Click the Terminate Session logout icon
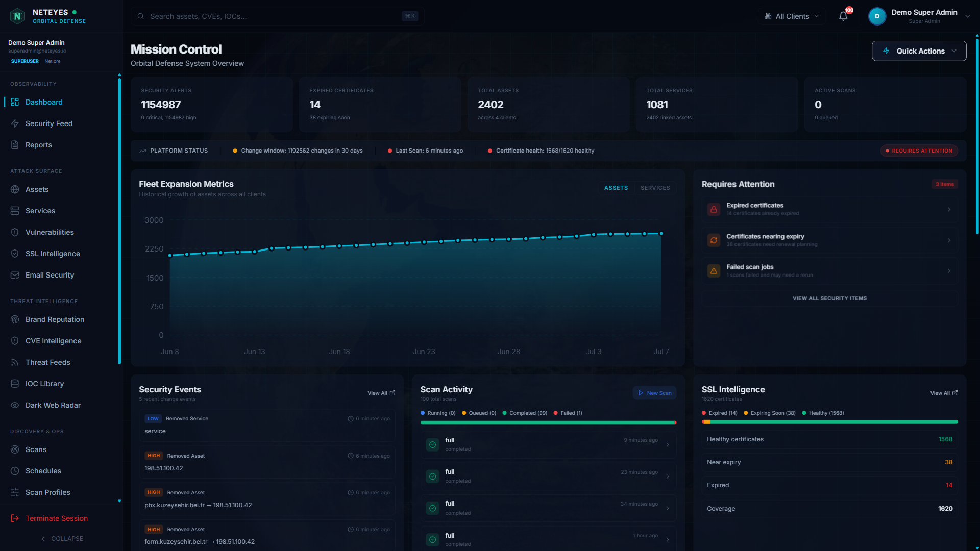Screen dimensions: 980x551 [x=15, y=518]
